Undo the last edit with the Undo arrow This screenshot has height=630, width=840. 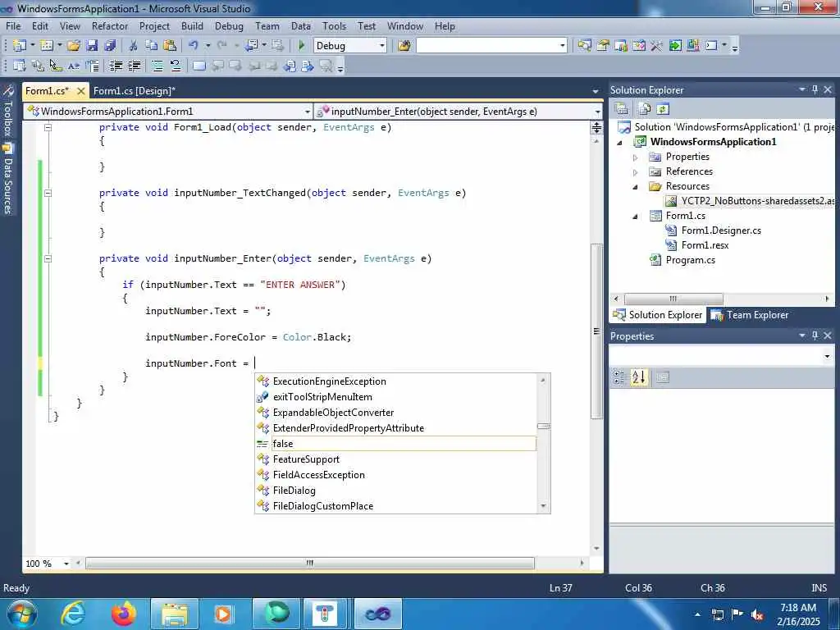pos(194,46)
